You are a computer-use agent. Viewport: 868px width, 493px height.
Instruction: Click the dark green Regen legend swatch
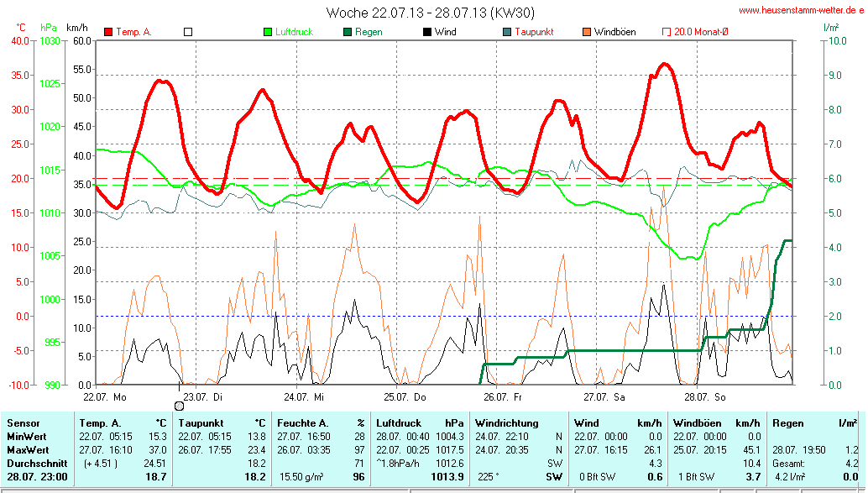pos(348,32)
